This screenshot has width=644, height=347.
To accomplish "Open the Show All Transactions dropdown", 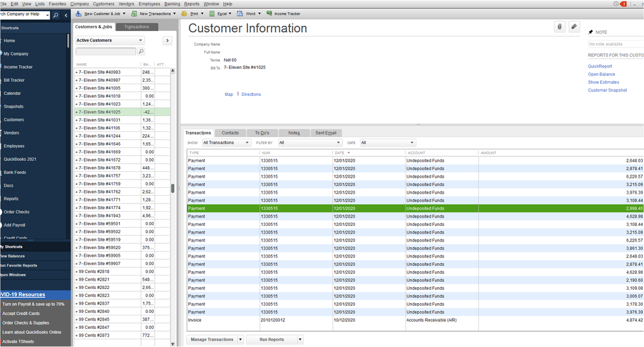I will pos(226,143).
